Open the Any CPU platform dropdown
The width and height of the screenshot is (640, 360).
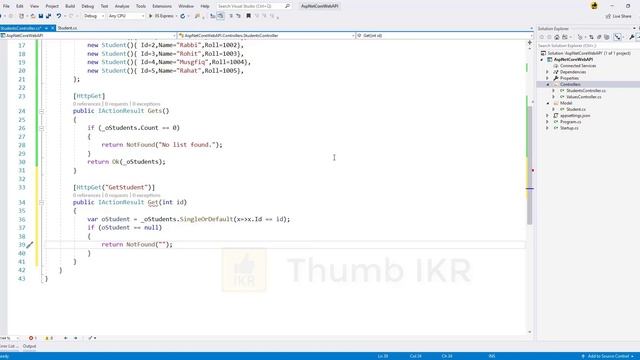click(126, 16)
